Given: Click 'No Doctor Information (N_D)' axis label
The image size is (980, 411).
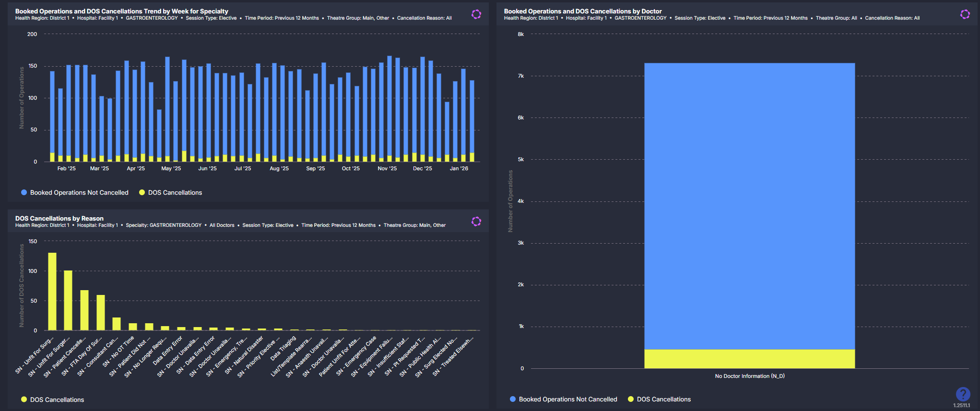Looking at the screenshot, I should point(749,376).
